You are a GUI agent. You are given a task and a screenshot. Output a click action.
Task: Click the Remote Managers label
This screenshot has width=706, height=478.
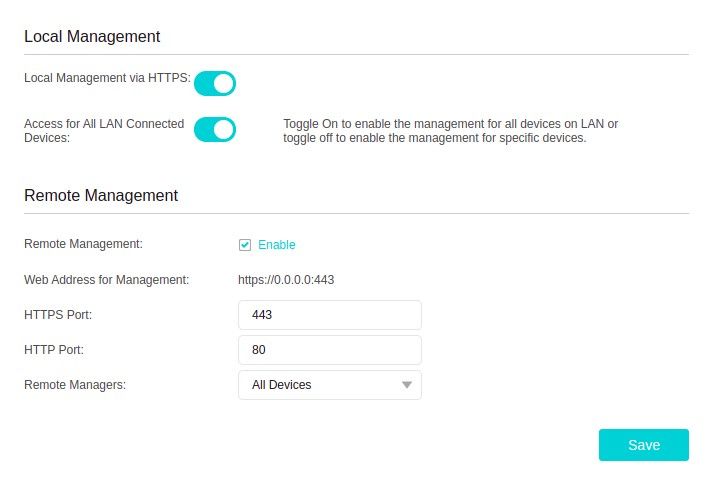[x=75, y=385]
